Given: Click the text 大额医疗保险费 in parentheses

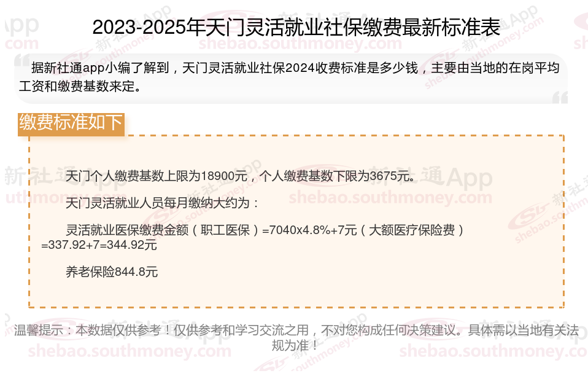Looking at the screenshot, I should pos(412,230).
